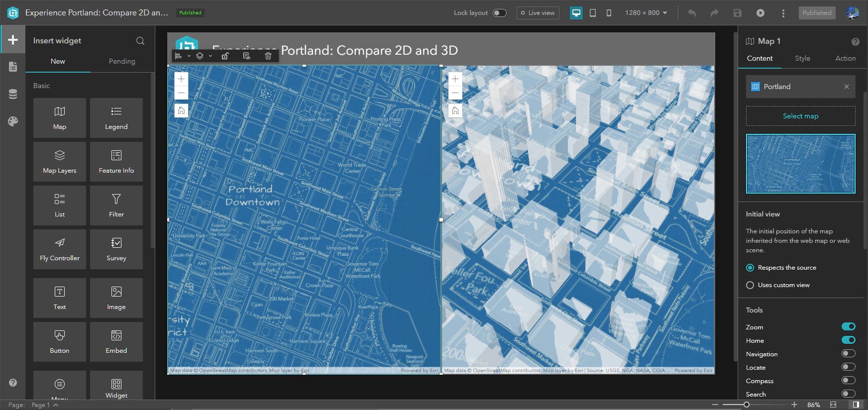The width and height of the screenshot is (868, 410).
Task: Add the Fly Controller widget
Action: pos(60,249)
